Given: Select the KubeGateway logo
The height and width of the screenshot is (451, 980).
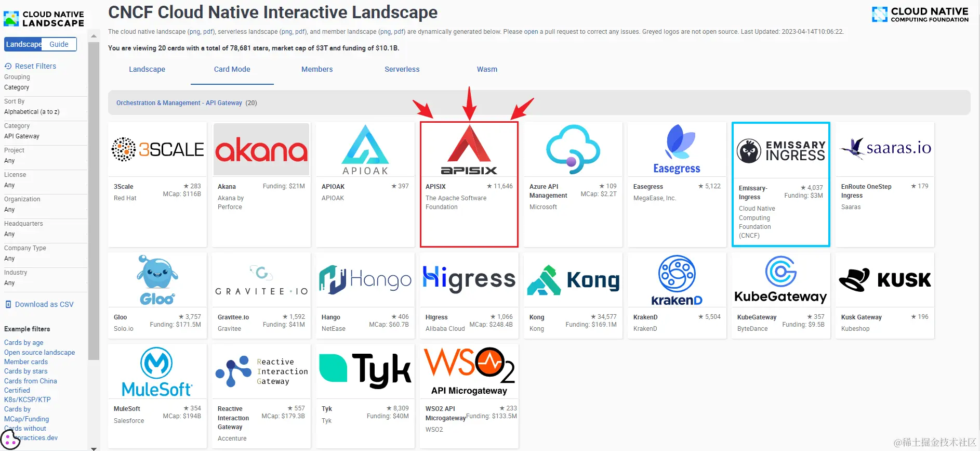Looking at the screenshot, I should point(781,280).
